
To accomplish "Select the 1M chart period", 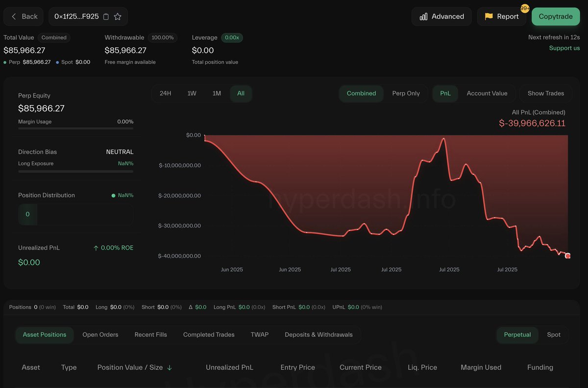I will click(217, 93).
